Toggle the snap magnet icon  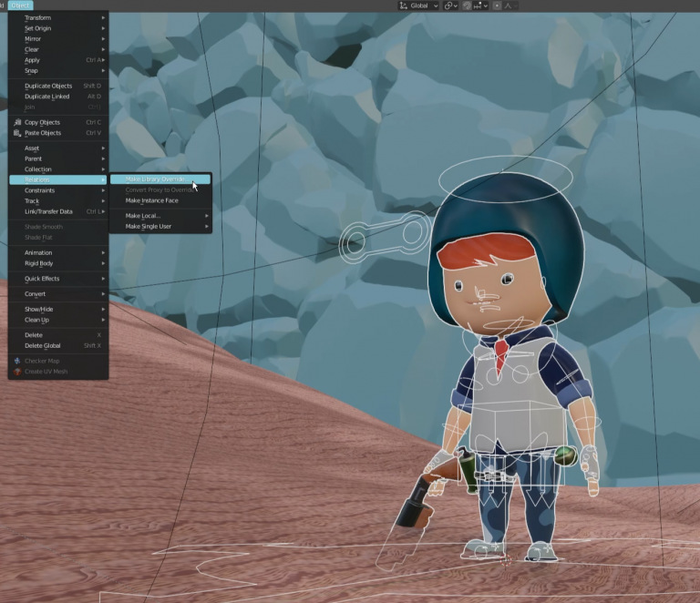467,5
